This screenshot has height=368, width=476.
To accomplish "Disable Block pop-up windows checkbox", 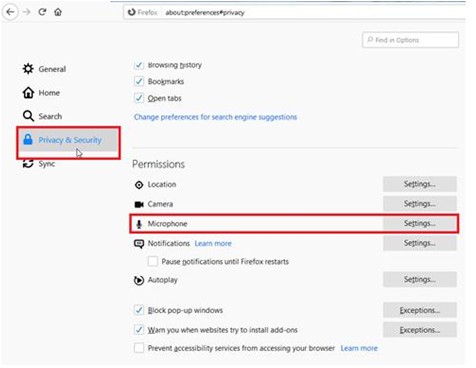I will coord(139,310).
